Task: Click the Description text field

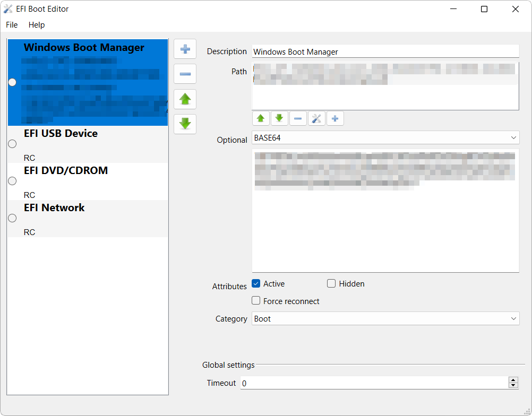Action: [x=385, y=51]
